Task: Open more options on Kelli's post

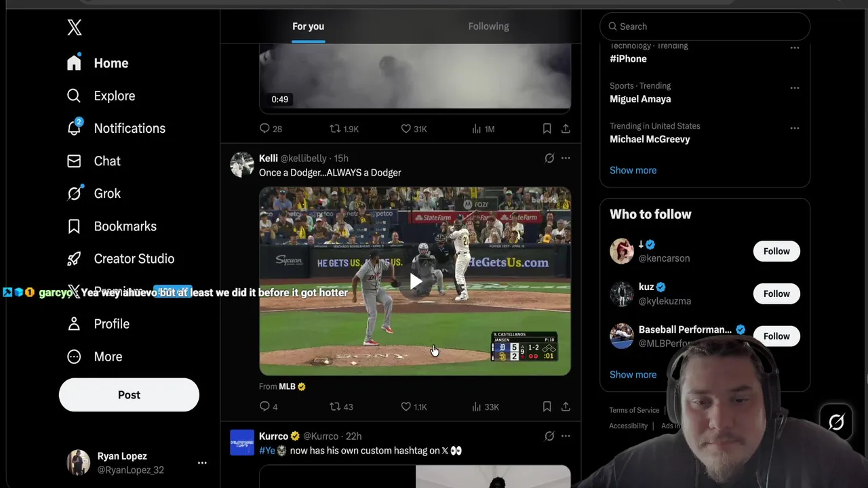Action: pyautogui.click(x=566, y=158)
